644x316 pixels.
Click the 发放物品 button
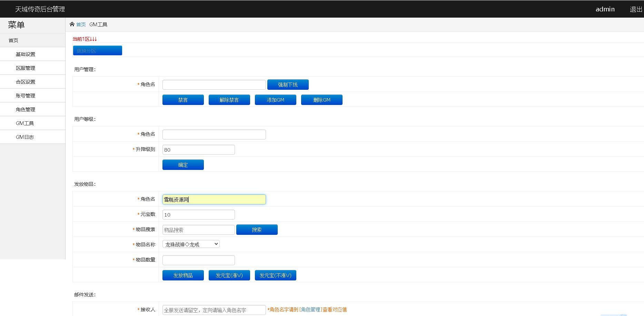coord(183,275)
